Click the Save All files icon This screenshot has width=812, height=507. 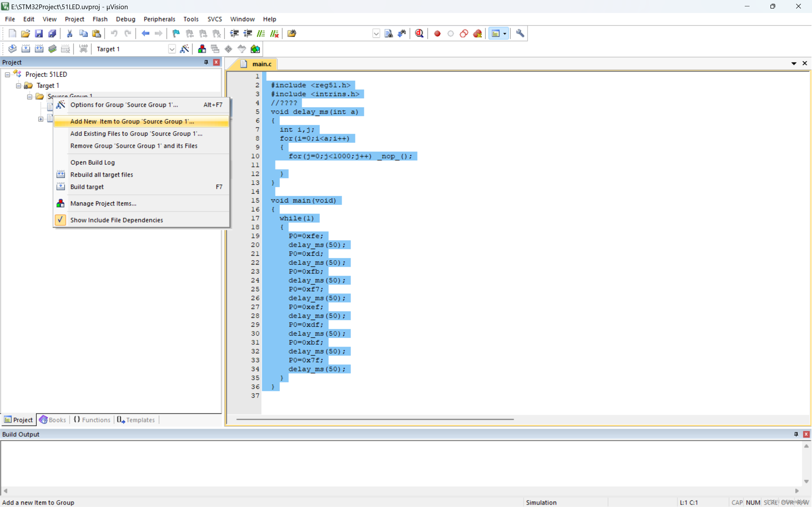pyautogui.click(x=52, y=34)
